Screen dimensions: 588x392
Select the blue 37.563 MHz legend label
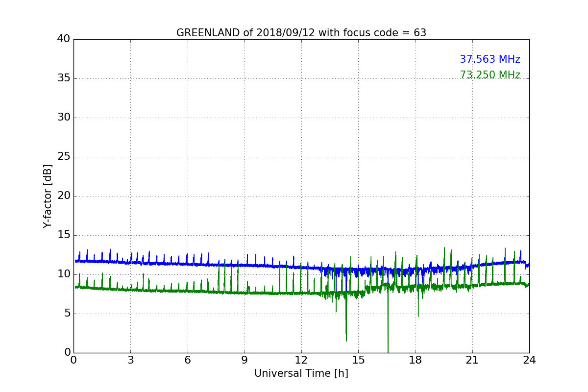tap(490, 59)
